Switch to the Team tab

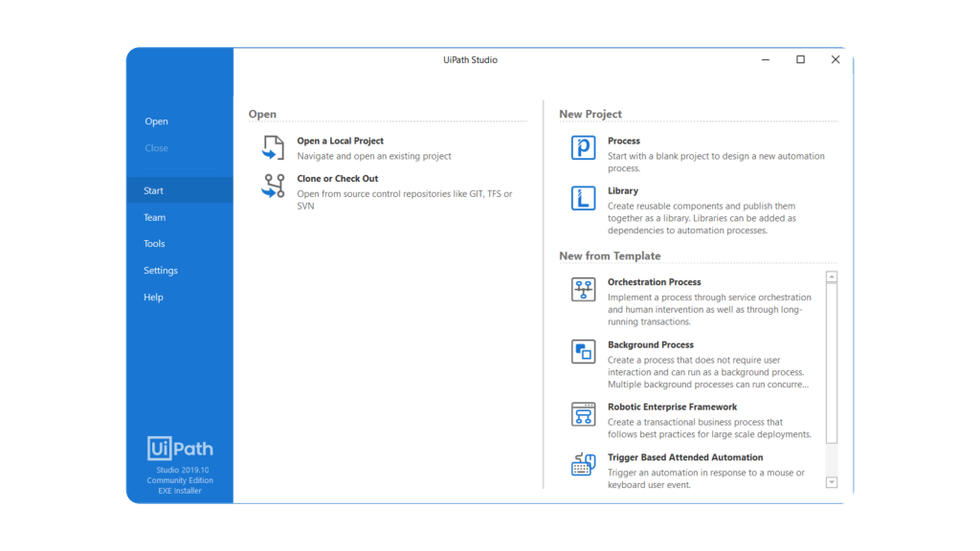[154, 217]
